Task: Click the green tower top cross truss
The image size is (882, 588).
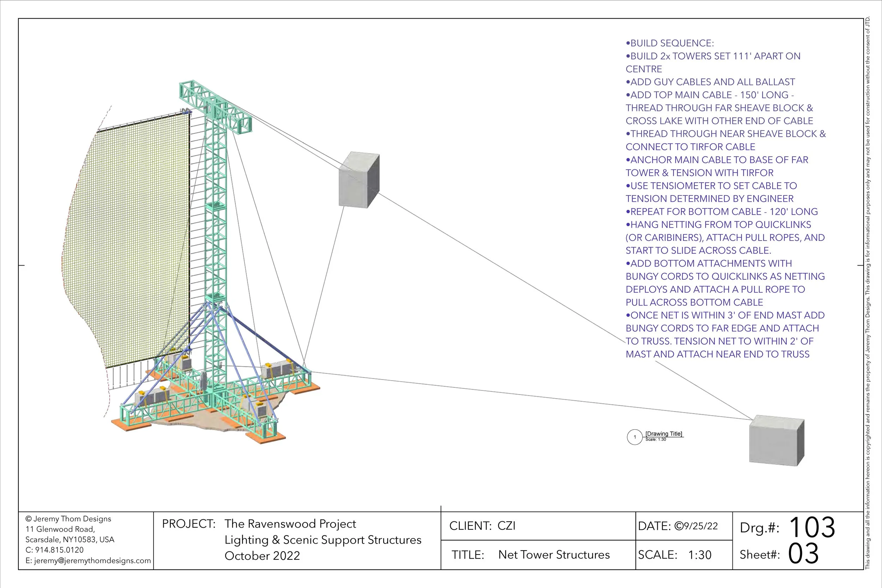Action: click(215, 107)
